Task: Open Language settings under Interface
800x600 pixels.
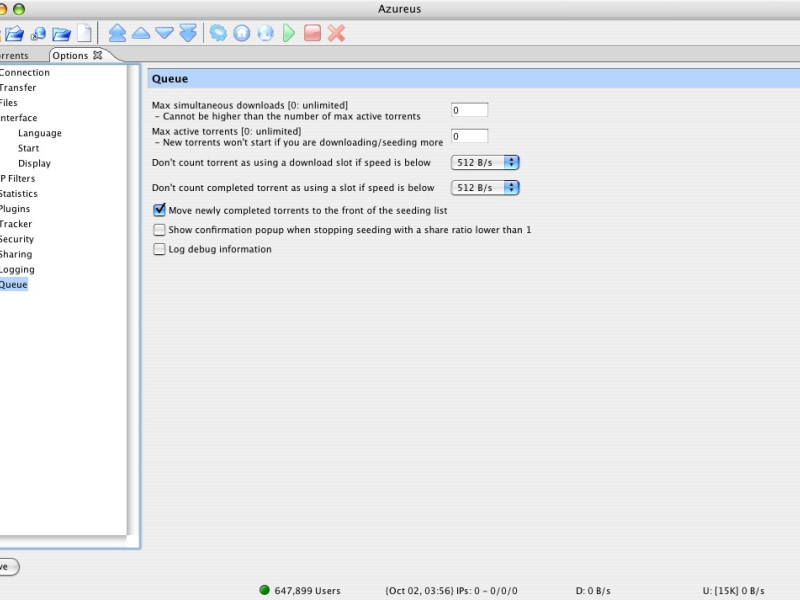Action: (x=40, y=133)
